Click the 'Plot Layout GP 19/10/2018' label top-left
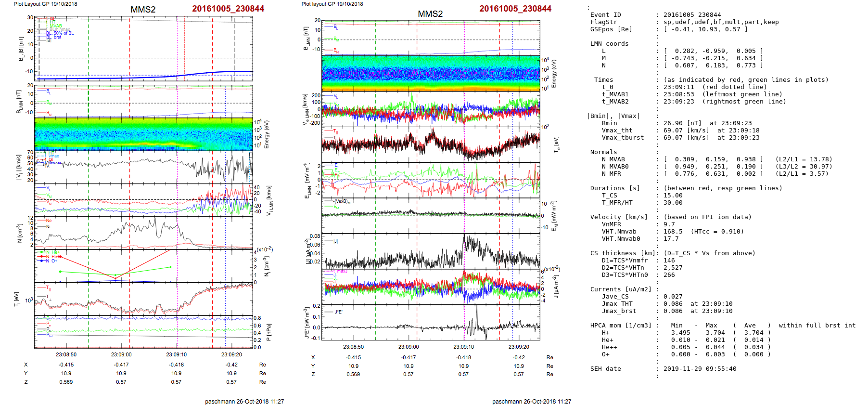The width and height of the screenshot is (868, 405). pyautogui.click(x=45, y=4)
